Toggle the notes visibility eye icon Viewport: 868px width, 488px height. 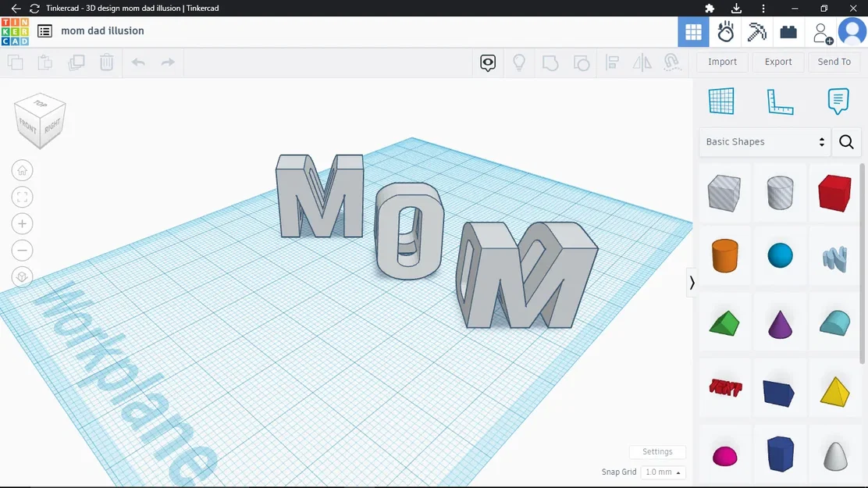click(488, 62)
